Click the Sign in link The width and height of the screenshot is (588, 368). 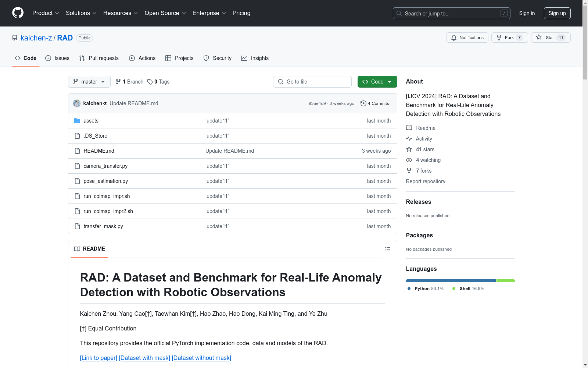tap(527, 13)
